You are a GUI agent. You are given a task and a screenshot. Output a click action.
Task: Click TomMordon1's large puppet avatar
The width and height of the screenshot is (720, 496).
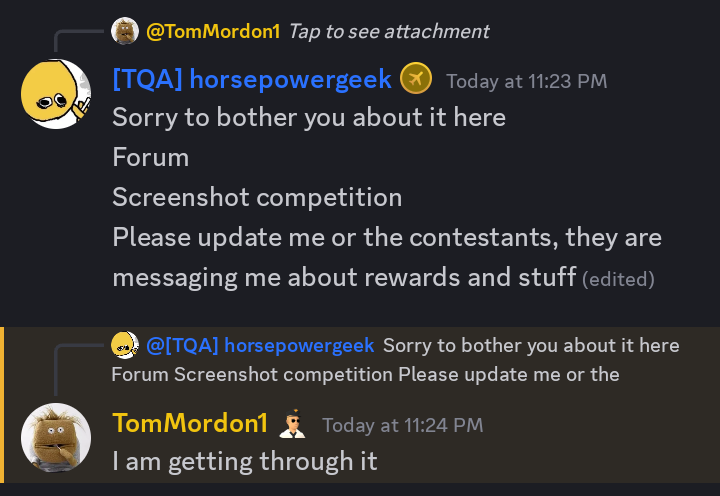pyautogui.click(x=56, y=438)
